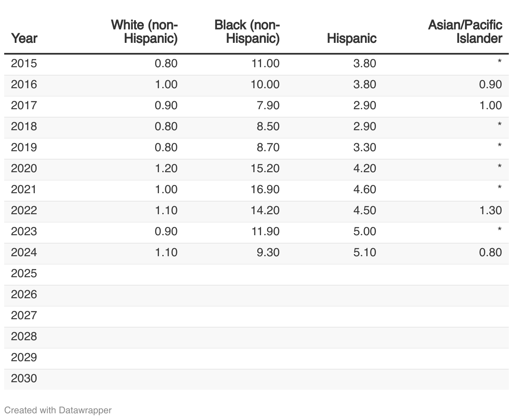Select the 5.10 Hispanic value for 2024
The image size is (513, 420).
365,252
